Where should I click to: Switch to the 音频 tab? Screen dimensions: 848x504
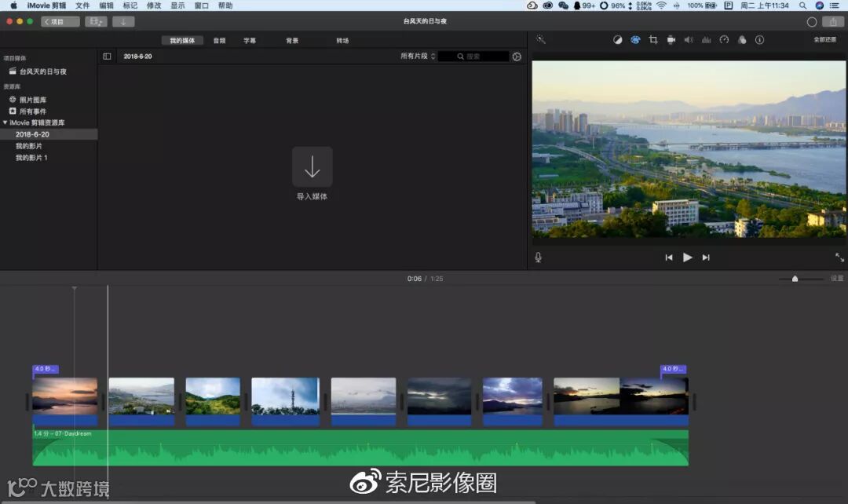[219, 41]
